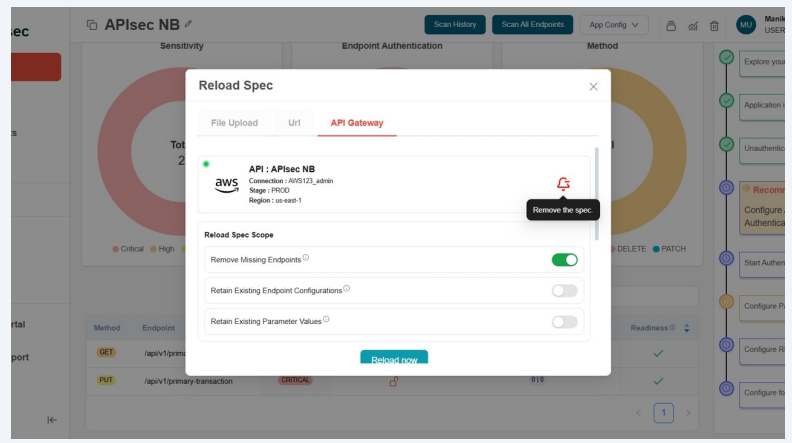Click info icon next to Retain Existing Endpoint Configurations
Image resolution: width=792 pixels, height=443 pixels.
[x=346, y=289]
